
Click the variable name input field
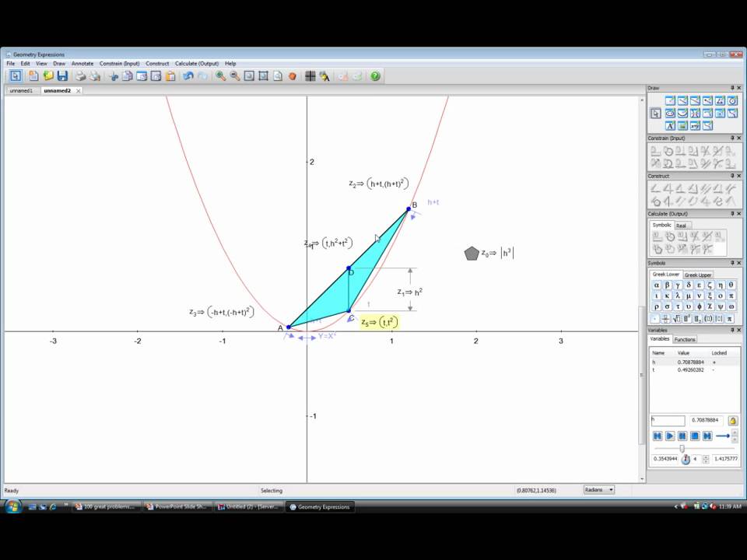668,421
